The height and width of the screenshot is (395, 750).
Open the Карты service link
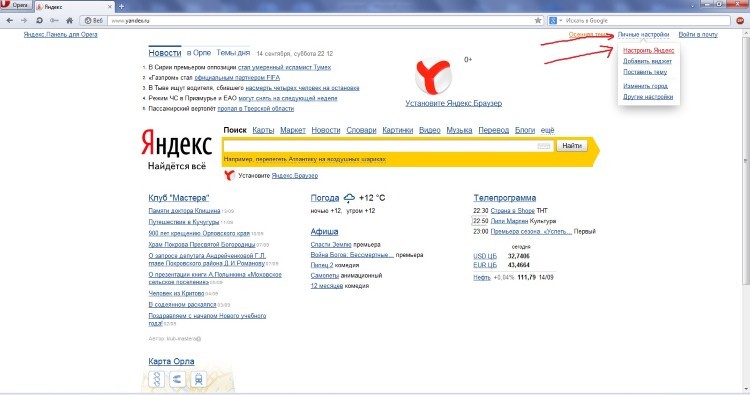(x=263, y=130)
